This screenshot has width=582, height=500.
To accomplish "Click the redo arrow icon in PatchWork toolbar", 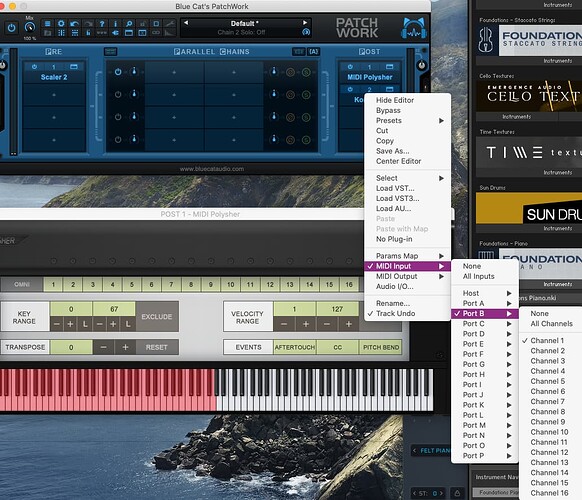I will 88,24.
